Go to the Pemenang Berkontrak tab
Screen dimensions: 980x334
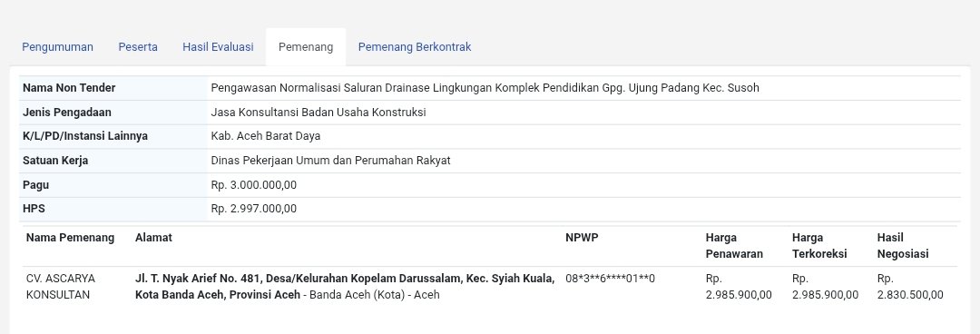coord(415,47)
